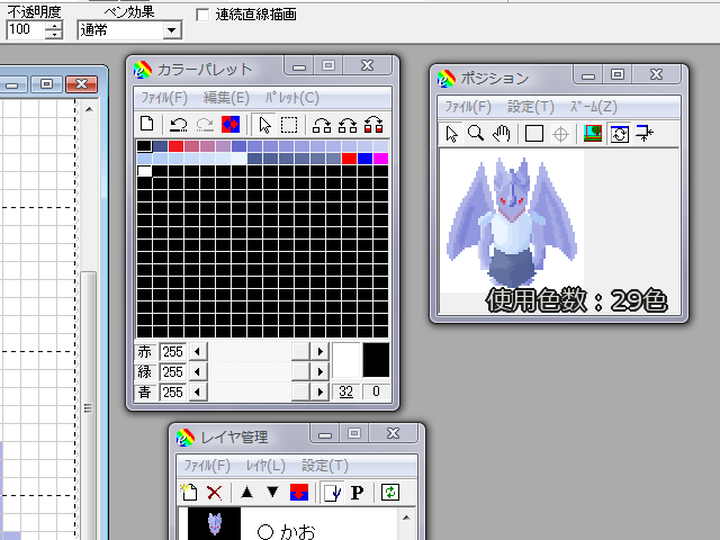
Task: Click the crosshair target icon in Position window
Action: [561, 135]
